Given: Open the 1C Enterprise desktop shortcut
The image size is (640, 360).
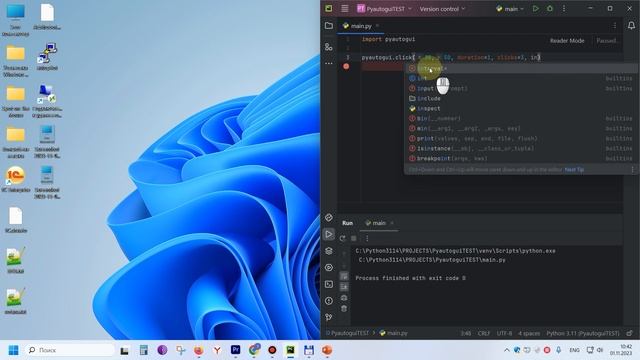Looking at the screenshot, I should (16, 179).
